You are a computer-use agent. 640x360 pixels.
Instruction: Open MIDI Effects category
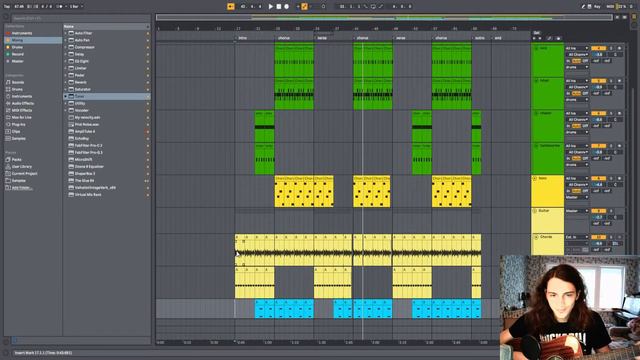pyautogui.click(x=22, y=110)
